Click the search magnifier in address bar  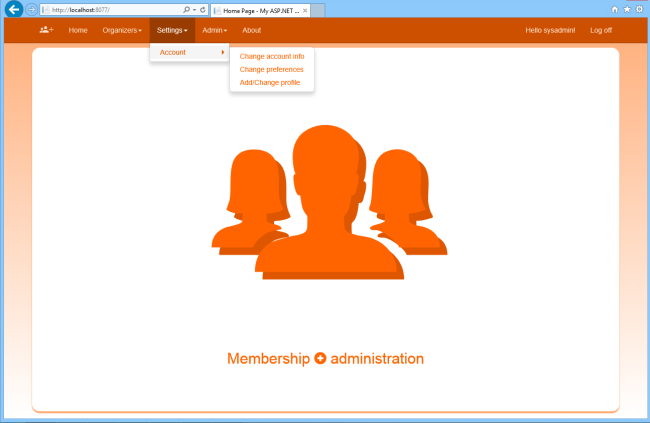(187, 10)
